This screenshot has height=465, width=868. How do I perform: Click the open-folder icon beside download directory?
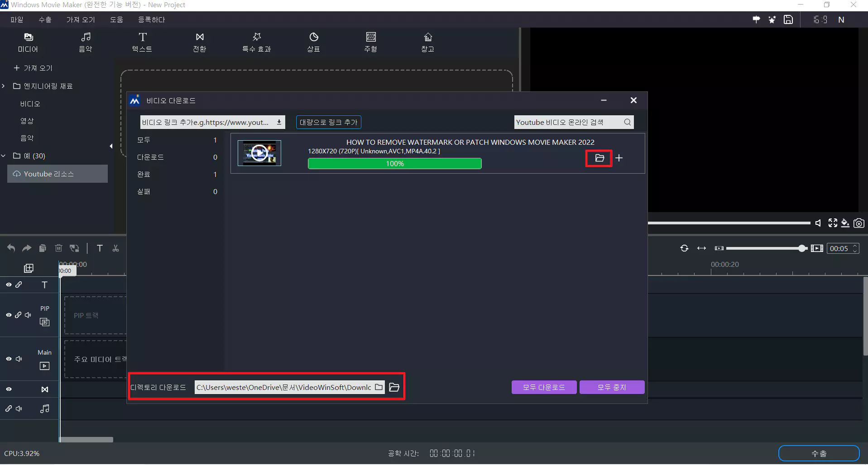(x=394, y=387)
